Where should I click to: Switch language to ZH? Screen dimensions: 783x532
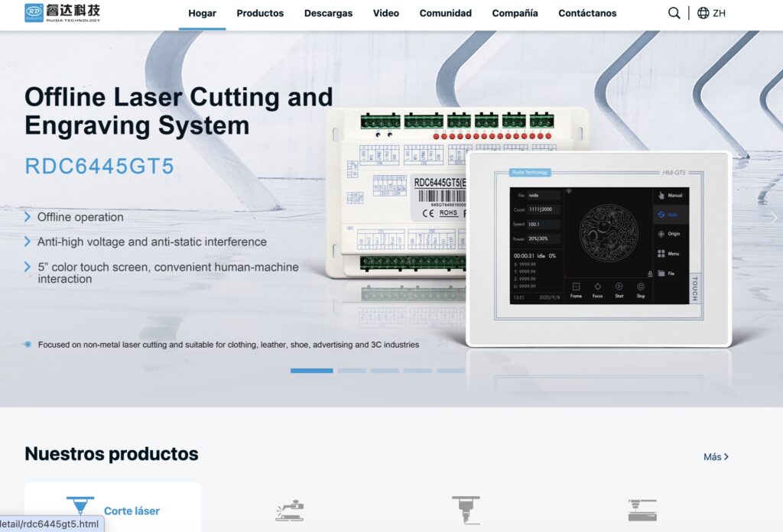tap(719, 13)
